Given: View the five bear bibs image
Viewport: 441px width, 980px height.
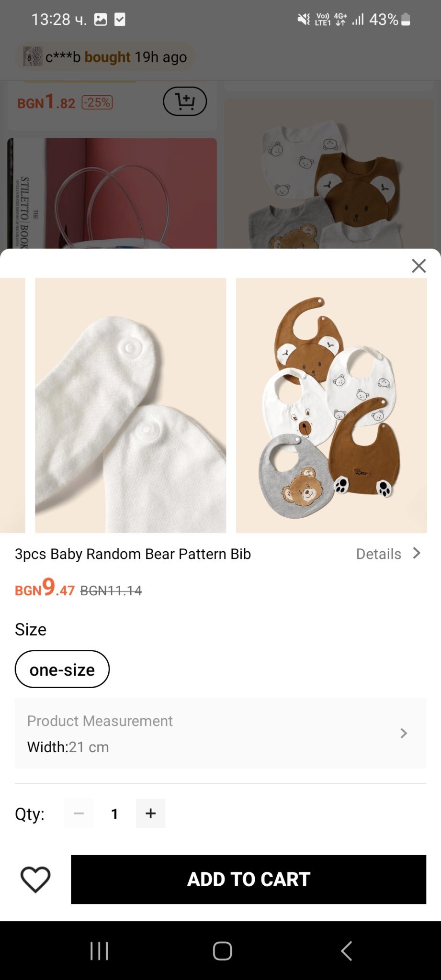Looking at the screenshot, I should 331,405.
